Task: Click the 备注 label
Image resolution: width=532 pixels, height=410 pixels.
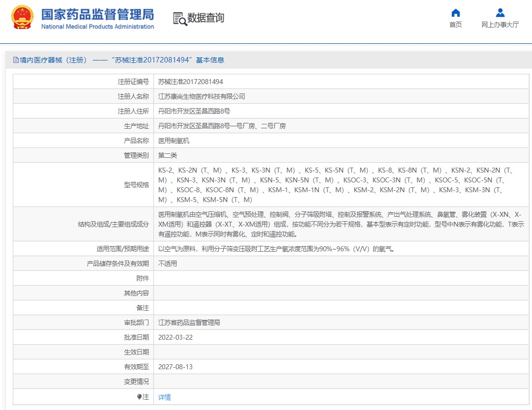Action: tap(143, 308)
